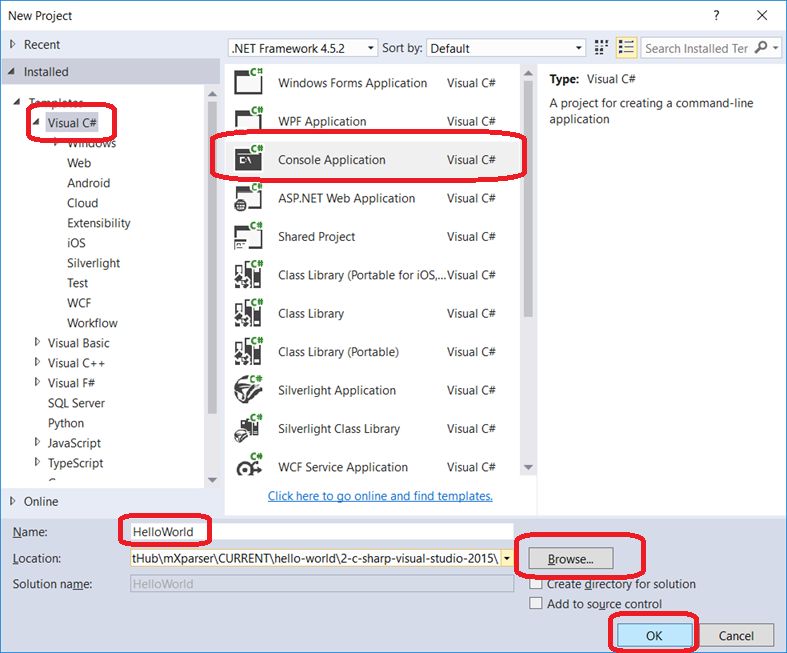Select Python in template tree

[x=66, y=423]
